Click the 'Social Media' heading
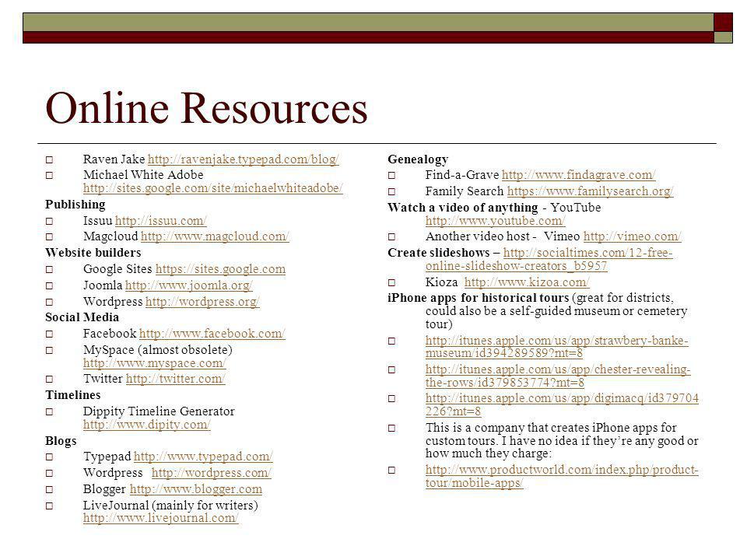 82,317
